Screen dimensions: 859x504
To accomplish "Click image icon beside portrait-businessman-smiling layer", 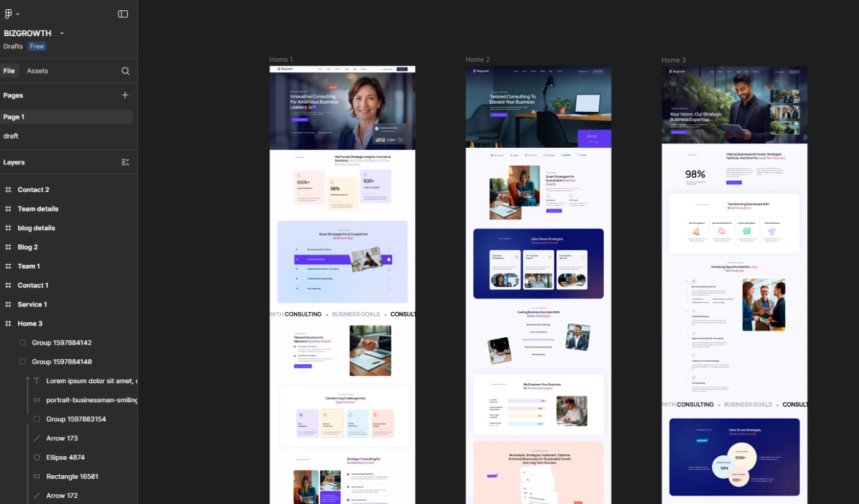I will (x=37, y=400).
